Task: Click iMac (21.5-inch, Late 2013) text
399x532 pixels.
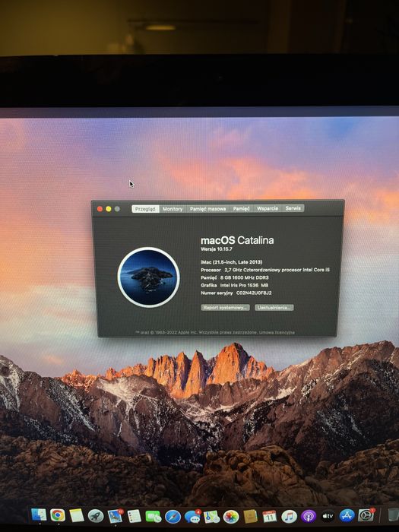Action: (x=231, y=262)
